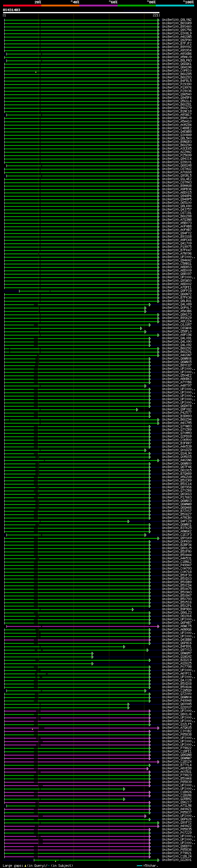Click the UniRef100_B8YCQ7 label

click(177, 365)
